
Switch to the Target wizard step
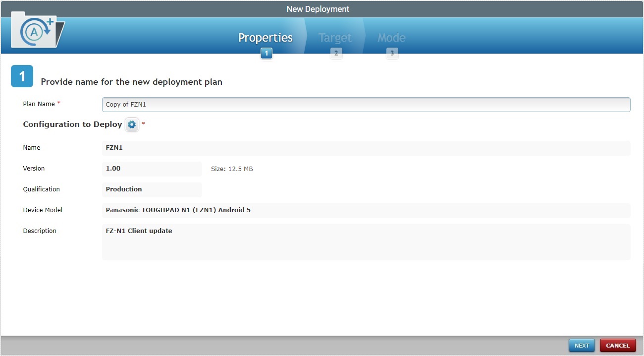point(335,37)
